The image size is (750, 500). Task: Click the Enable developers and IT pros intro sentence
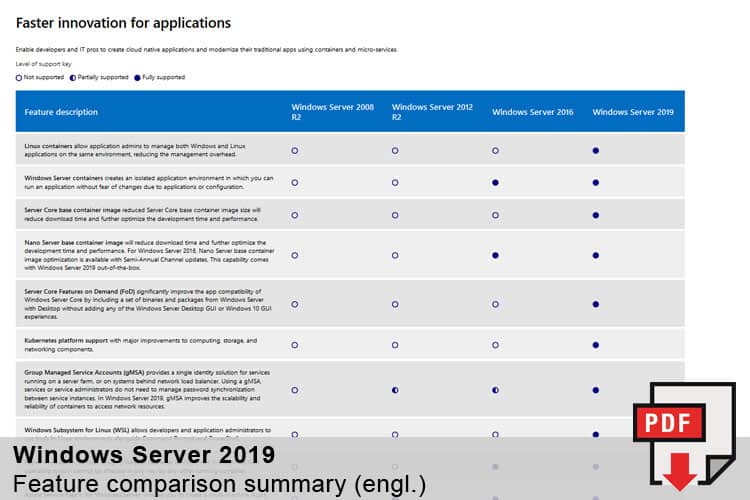click(x=207, y=50)
